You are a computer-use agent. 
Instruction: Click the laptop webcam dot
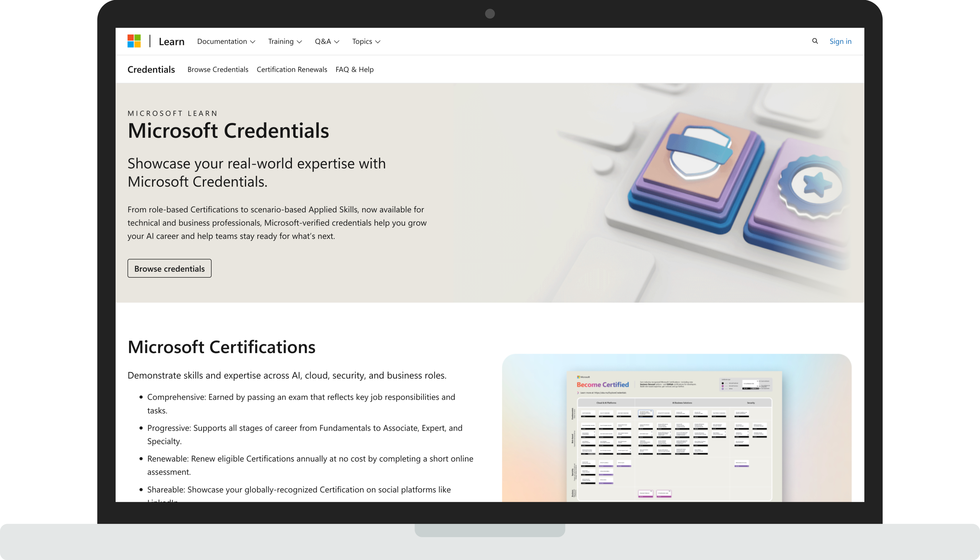(x=490, y=14)
